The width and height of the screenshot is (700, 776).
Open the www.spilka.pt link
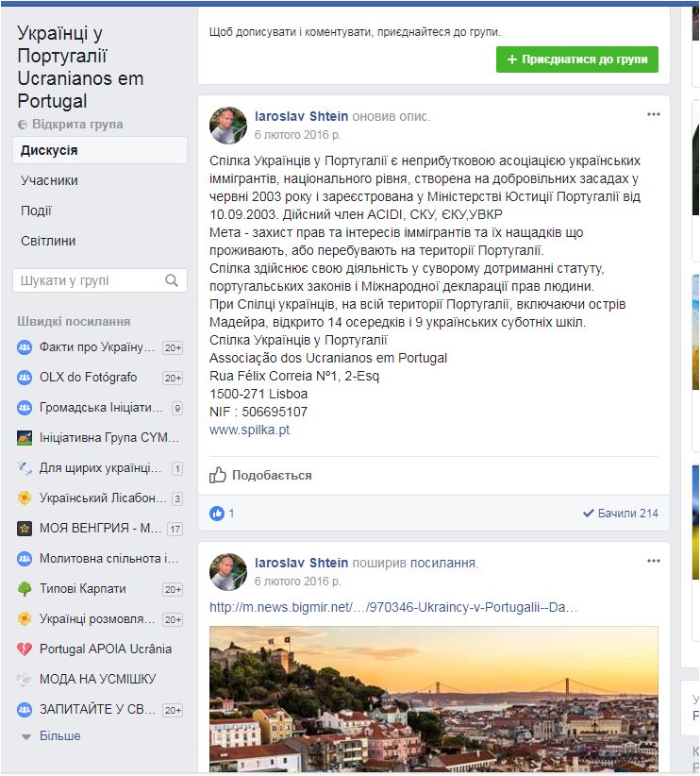(249, 430)
